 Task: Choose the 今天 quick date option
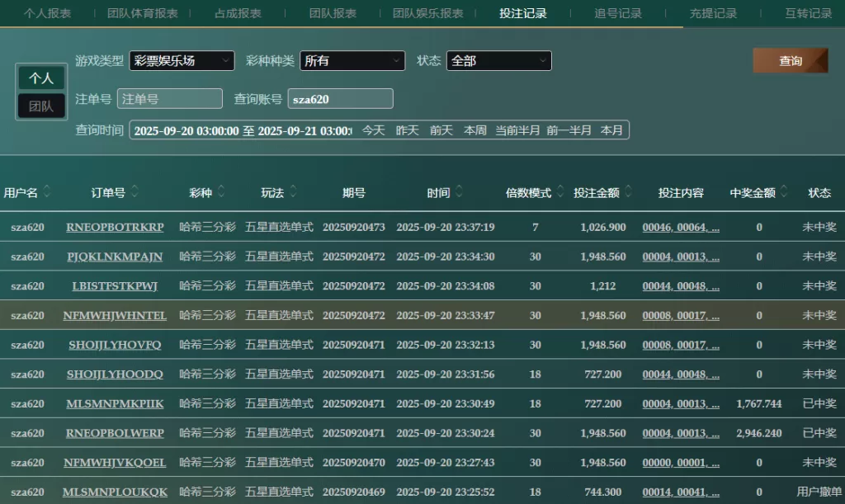[374, 130]
